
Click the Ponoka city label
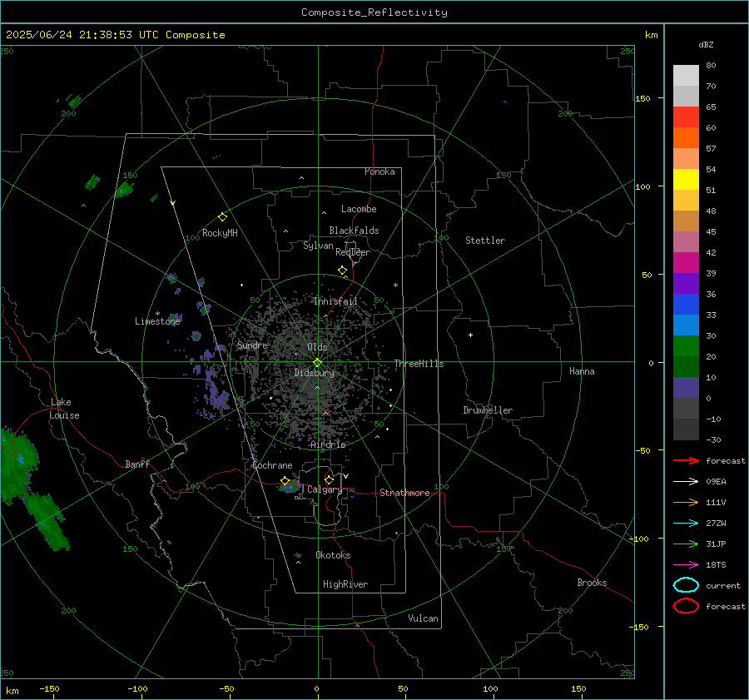tap(379, 171)
